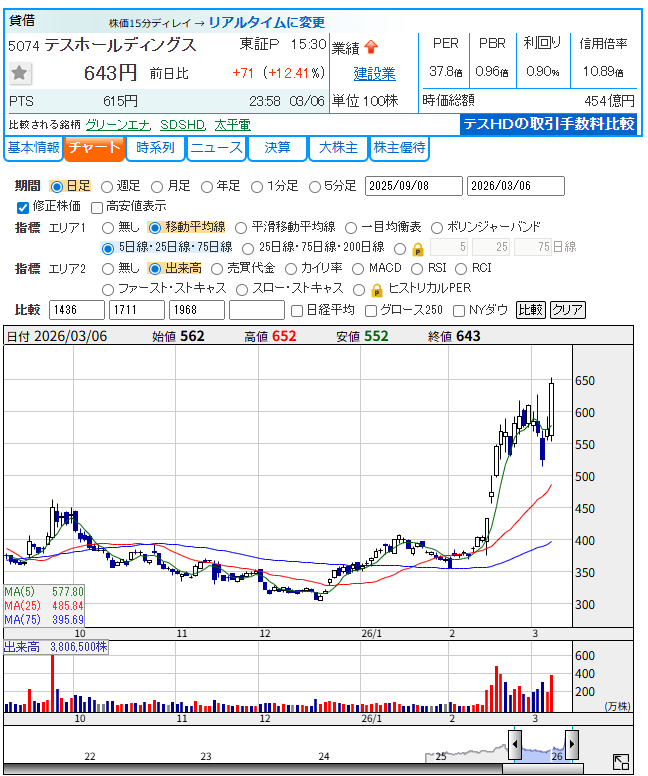The width and height of the screenshot is (648, 776).
Task: Select the 売買代金 indicator
Action: click(x=217, y=269)
